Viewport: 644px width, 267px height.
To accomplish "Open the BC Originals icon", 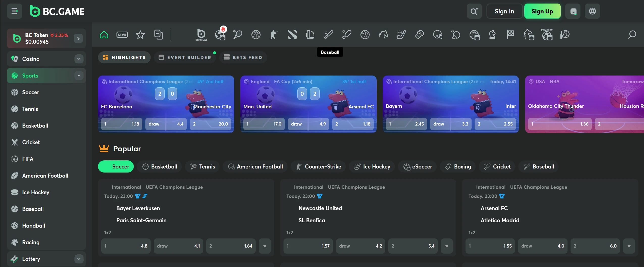I will (x=201, y=35).
